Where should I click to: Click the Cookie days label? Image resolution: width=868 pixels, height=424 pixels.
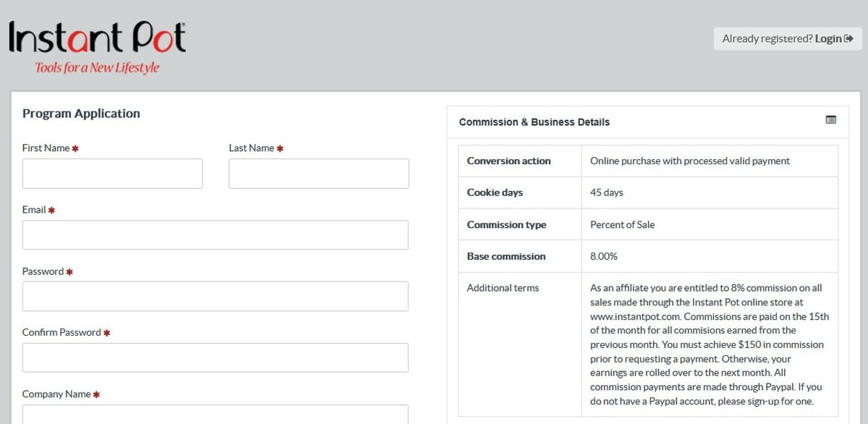[x=495, y=192]
